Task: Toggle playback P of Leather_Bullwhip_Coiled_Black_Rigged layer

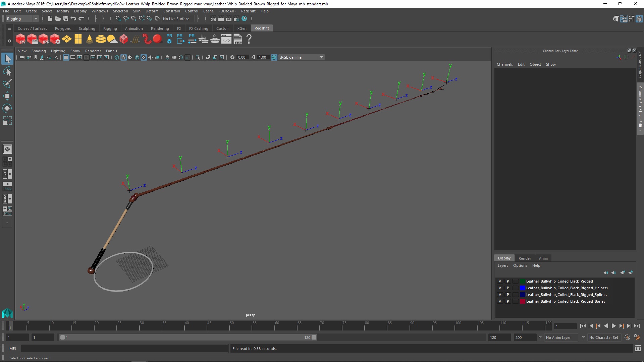Action: point(508,281)
